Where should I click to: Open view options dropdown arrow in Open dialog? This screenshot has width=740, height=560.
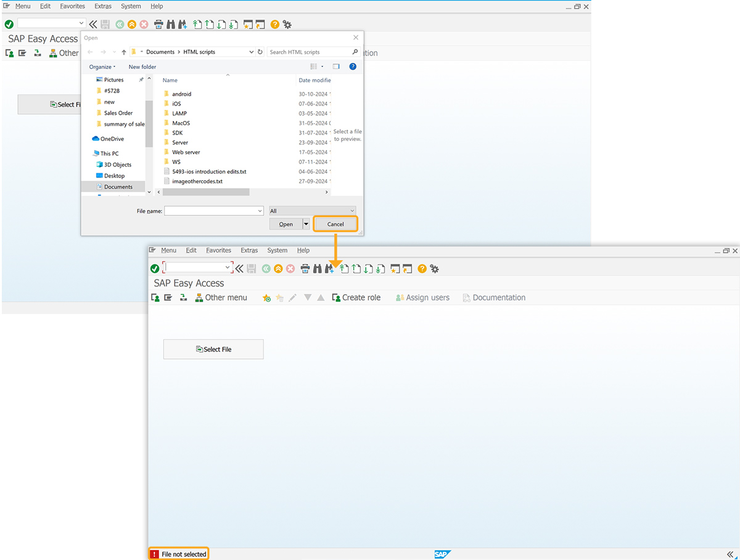click(x=322, y=67)
